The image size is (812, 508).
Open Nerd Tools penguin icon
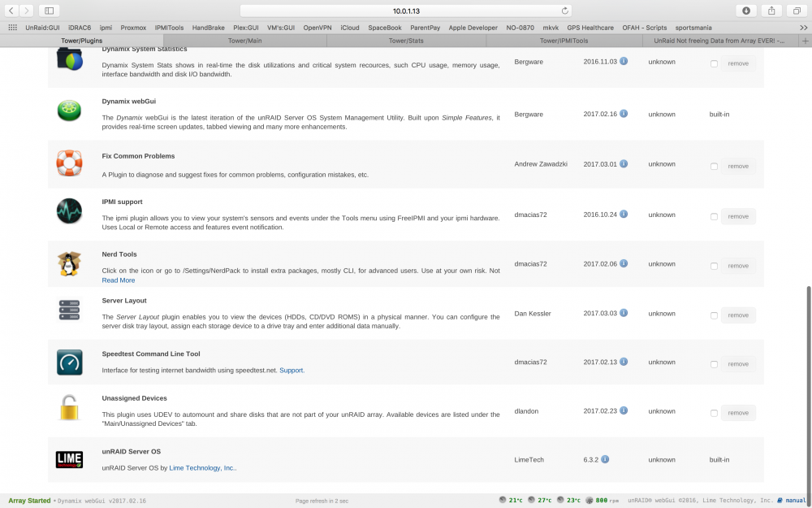tap(69, 263)
